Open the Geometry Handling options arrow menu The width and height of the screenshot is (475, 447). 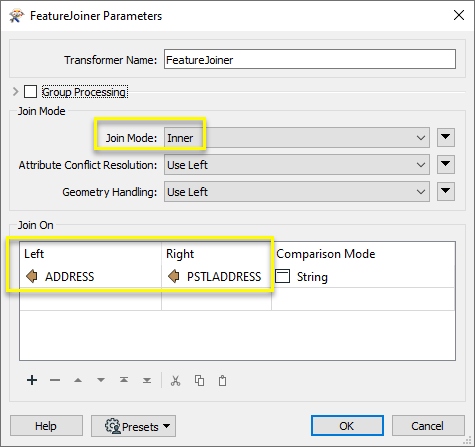[x=446, y=191]
